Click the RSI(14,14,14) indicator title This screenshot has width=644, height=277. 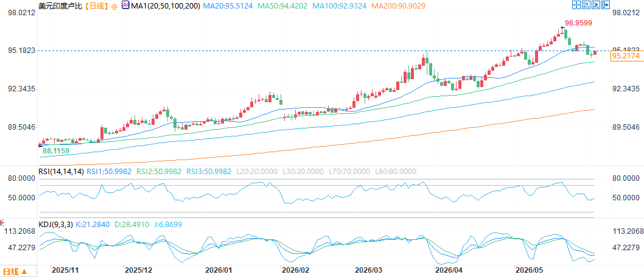[x=60, y=172]
